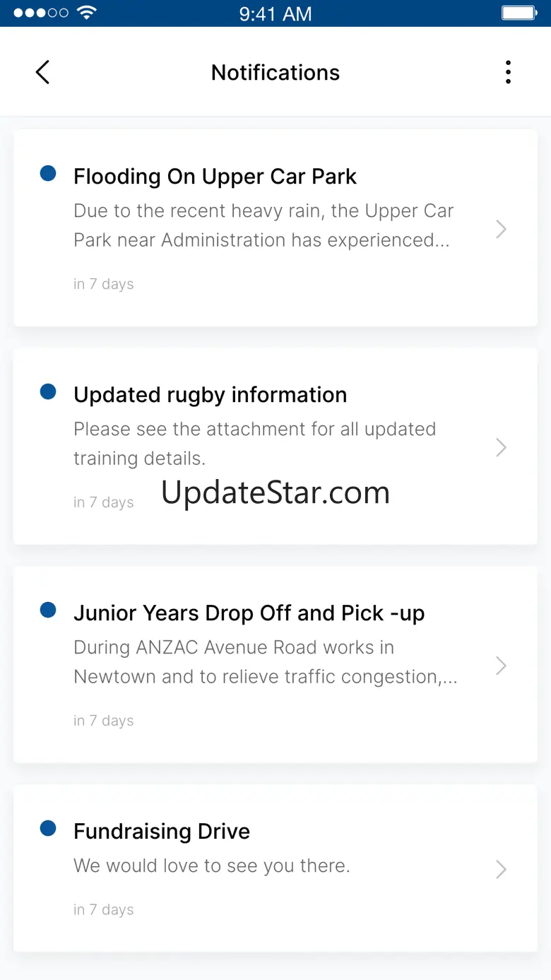The height and width of the screenshot is (980, 551).
Task: Tap unread dot beside Flooding On Upper Car Park
Action: coord(48,173)
